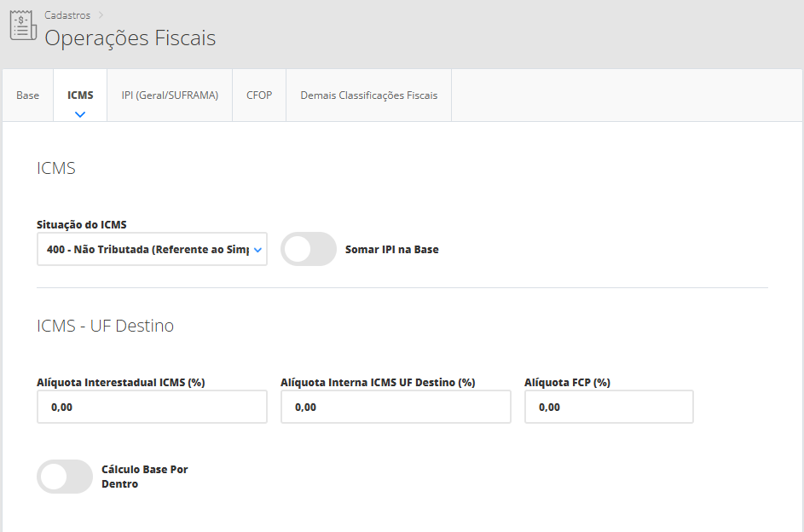Click the Alíquota FCP input field
The image size is (804, 532).
[x=609, y=408]
